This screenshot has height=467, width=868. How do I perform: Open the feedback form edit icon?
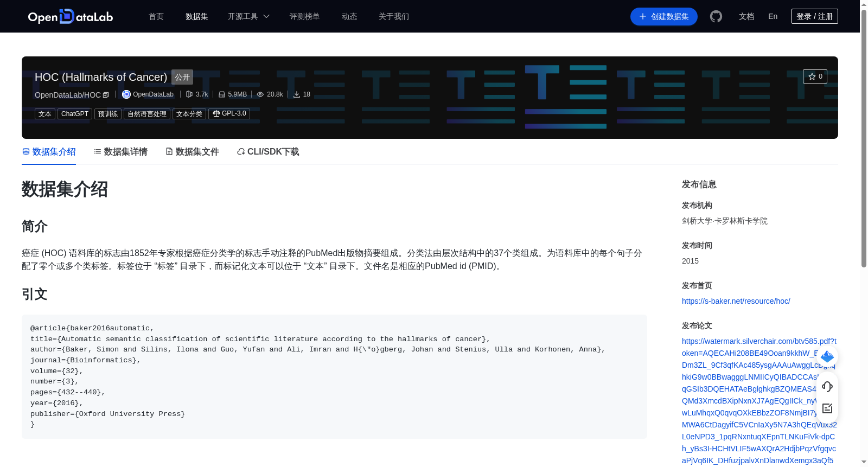coord(827,408)
